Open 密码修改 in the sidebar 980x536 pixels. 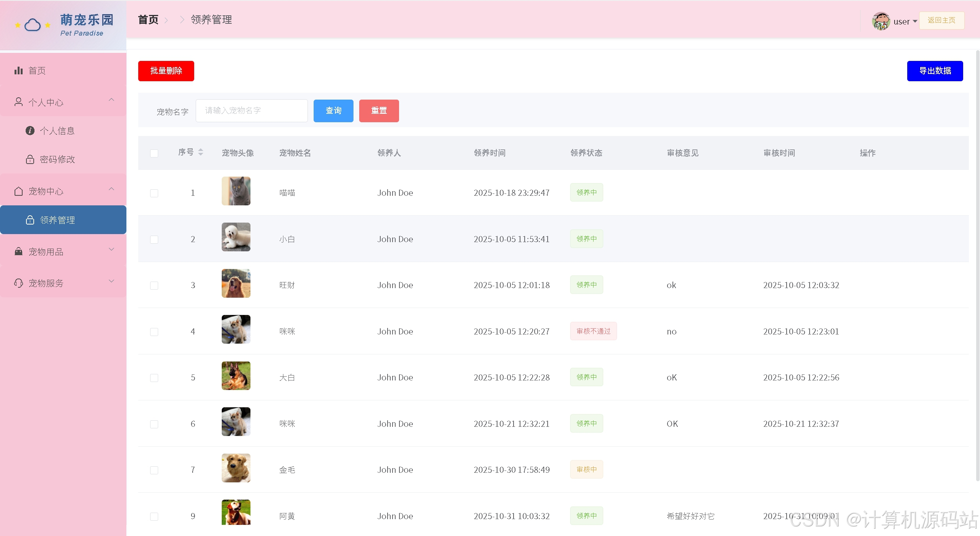coord(63,159)
